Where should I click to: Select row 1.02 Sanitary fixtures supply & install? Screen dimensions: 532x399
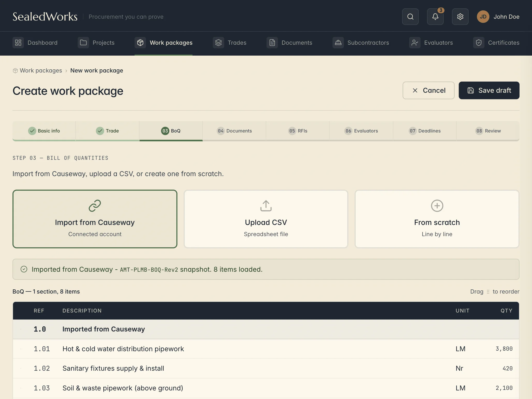point(266,368)
